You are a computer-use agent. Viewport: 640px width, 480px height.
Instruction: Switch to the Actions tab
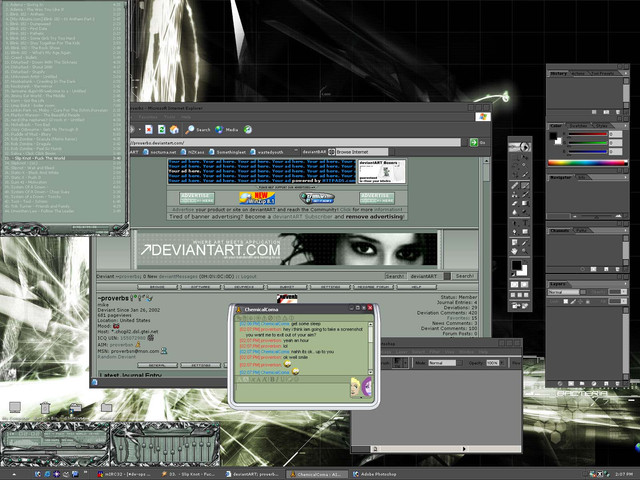point(578,73)
